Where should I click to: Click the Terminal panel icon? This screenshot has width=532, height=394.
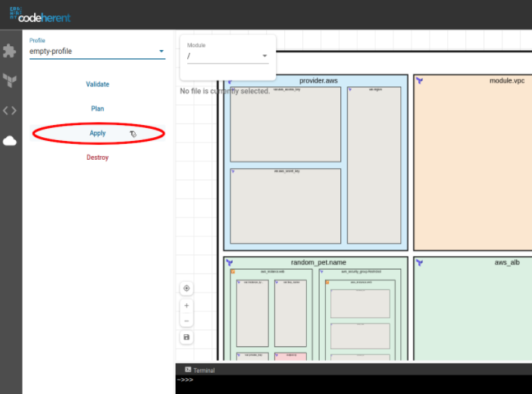click(188, 370)
